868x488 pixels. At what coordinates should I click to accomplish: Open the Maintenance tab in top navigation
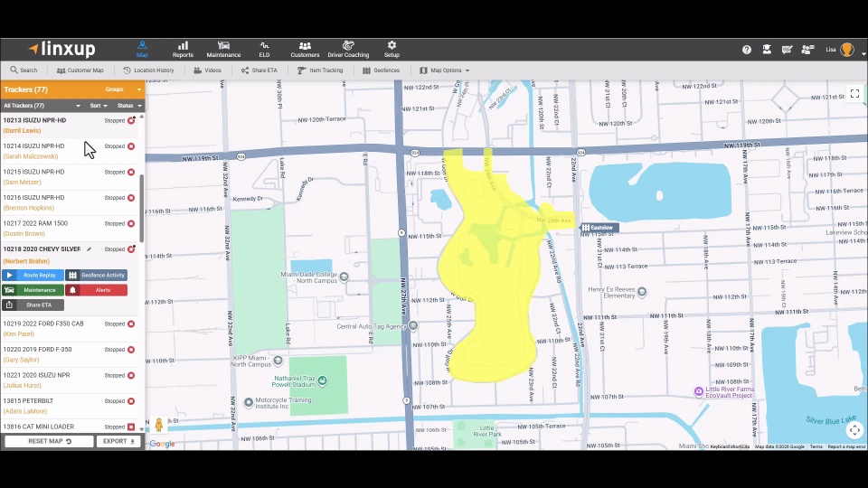click(x=223, y=49)
